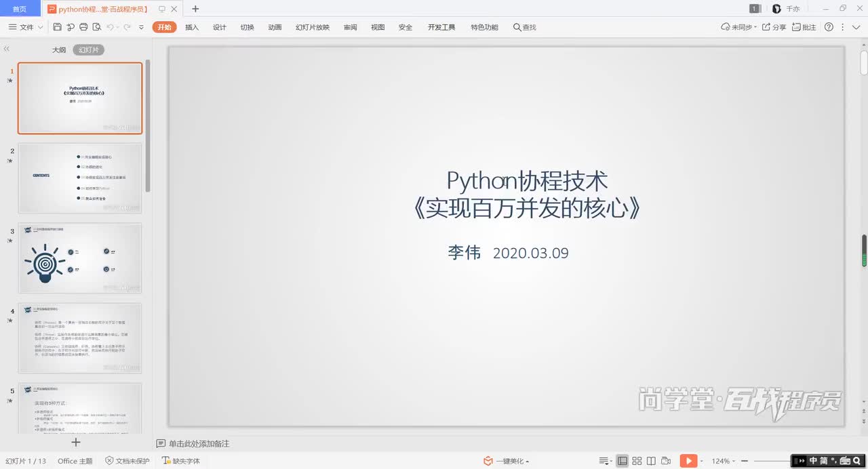Click the Print icon in quick toolbar

[83, 27]
